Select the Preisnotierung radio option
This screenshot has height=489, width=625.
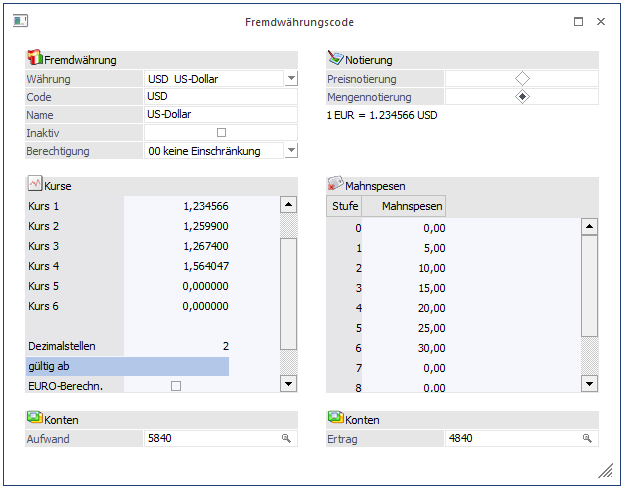point(522,79)
